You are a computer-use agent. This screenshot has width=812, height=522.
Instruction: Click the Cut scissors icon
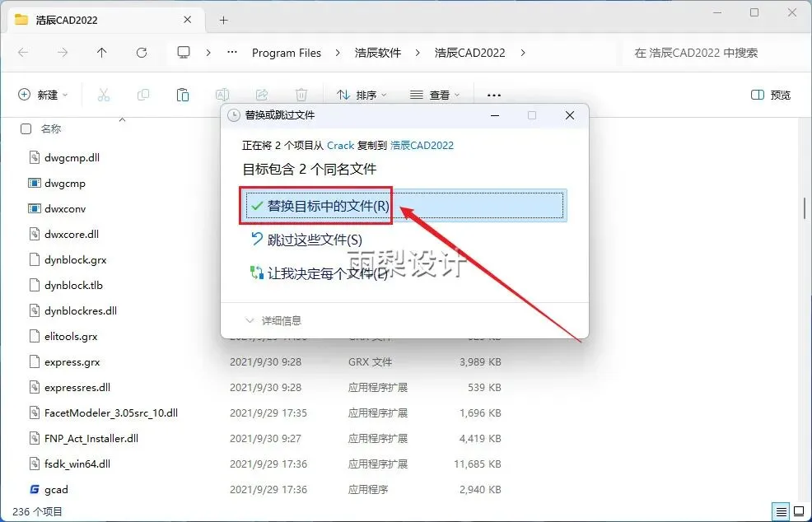click(x=104, y=95)
